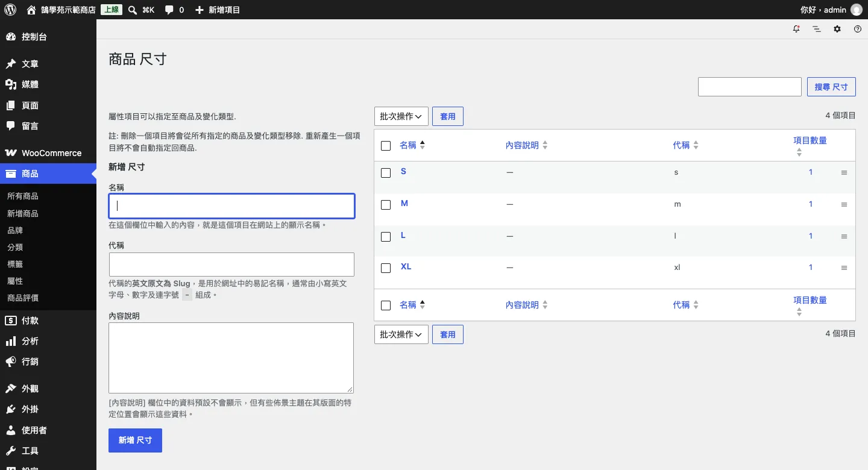Click the WooCommerce logo icon in the sidebar
This screenshot has width=868, height=470.
11,153
